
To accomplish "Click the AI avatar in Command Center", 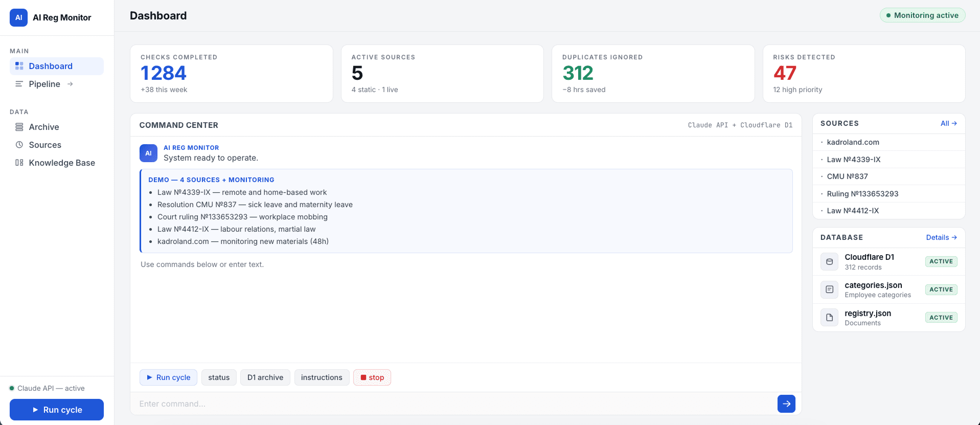I will pyautogui.click(x=148, y=153).
